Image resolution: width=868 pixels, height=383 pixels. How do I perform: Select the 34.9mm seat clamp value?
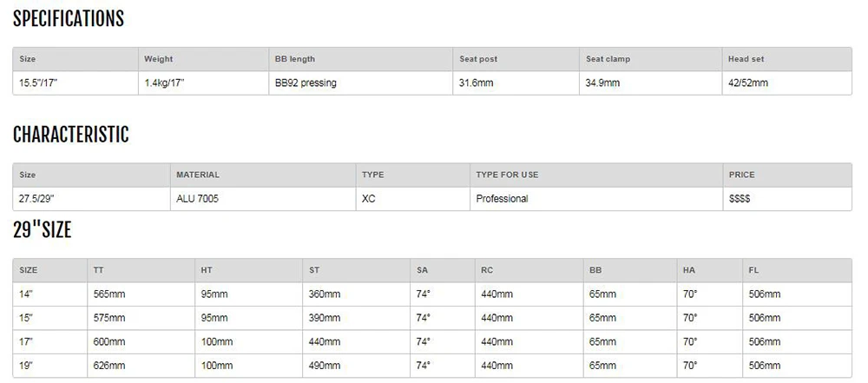[603, 83]
